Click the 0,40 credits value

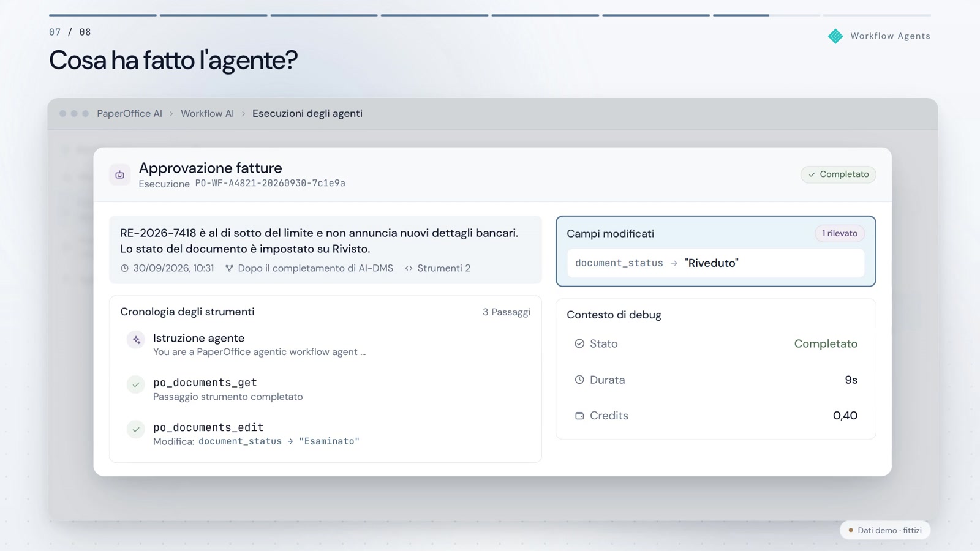point(845,416)
